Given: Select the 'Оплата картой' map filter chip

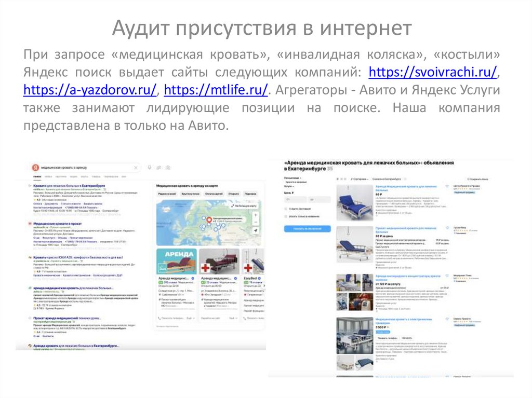Looking at the screenshot, I should pos(214,194).
